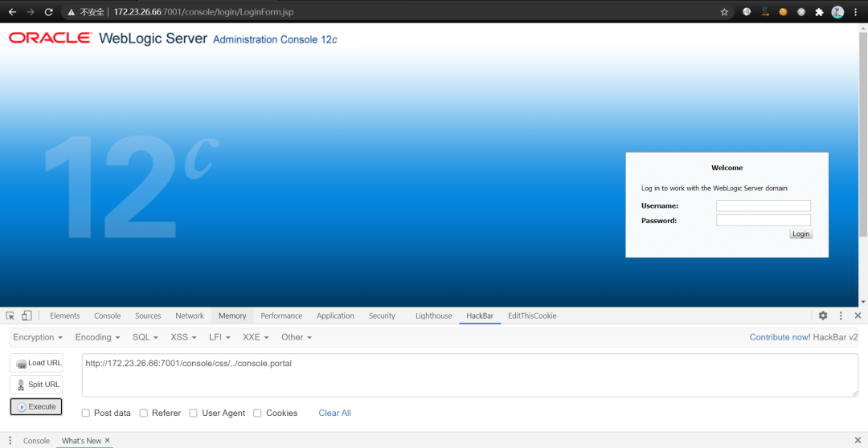Screen dimensions: 868x448
Task: Expand the XSS dropdown
Action: click(184, 337)
